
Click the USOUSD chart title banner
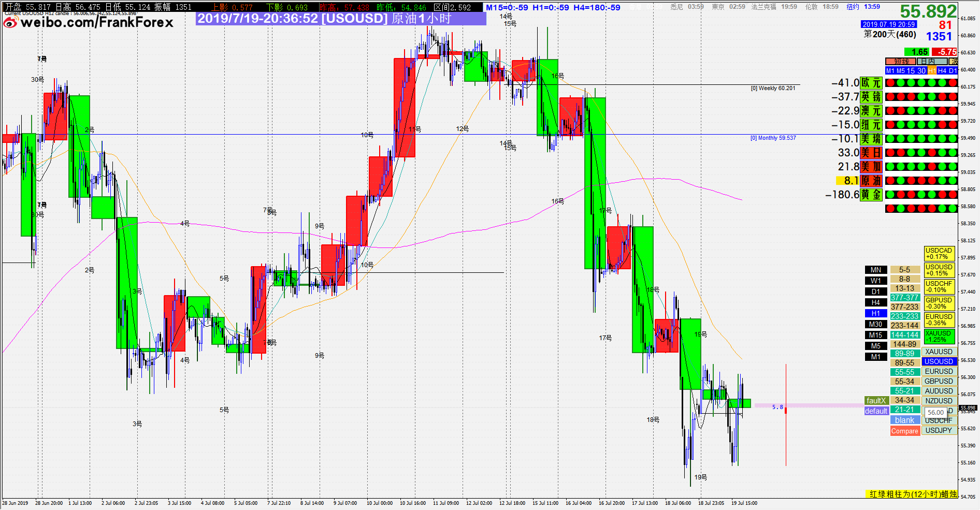pos(341,19)
